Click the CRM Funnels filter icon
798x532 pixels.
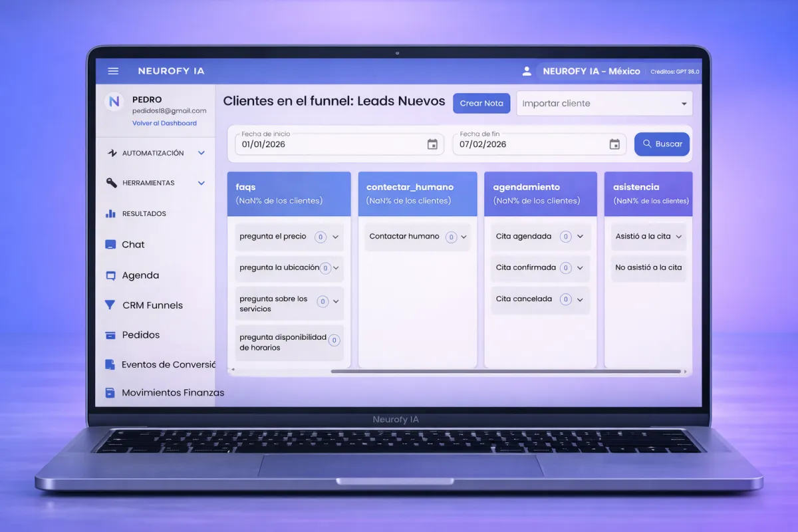click(110, 305)
